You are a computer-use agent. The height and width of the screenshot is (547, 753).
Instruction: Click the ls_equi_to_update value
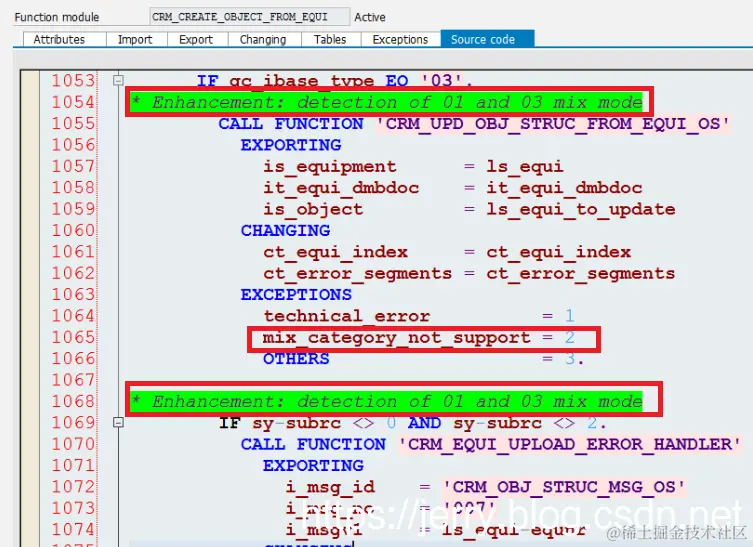pos(581,209)
